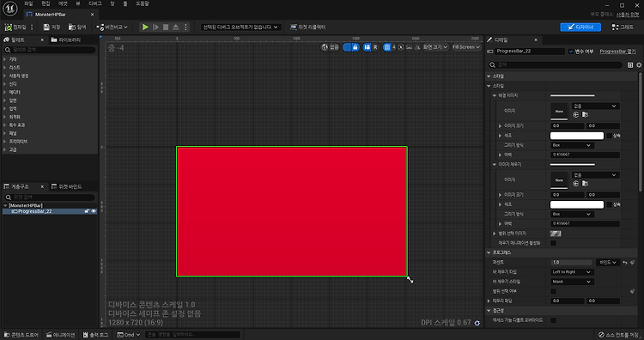Open the DPI scale settings gear icon
This screenshot has width=644, height=340.
pos(477,323)
